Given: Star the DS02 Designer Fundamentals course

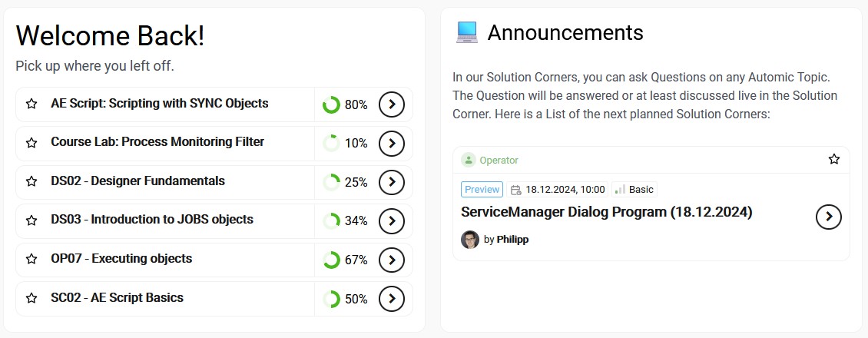Looking at the screenshot, I should [x=31, y=182].
